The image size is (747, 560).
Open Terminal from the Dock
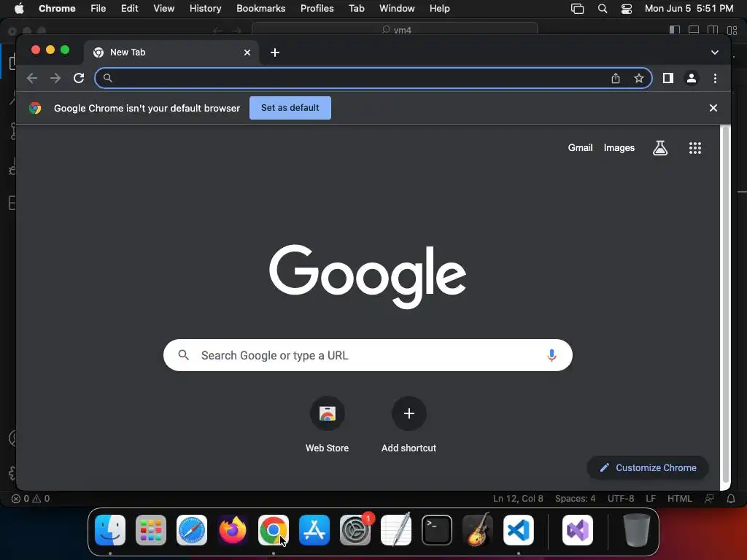pyautogui.click(x=437, y=530)
